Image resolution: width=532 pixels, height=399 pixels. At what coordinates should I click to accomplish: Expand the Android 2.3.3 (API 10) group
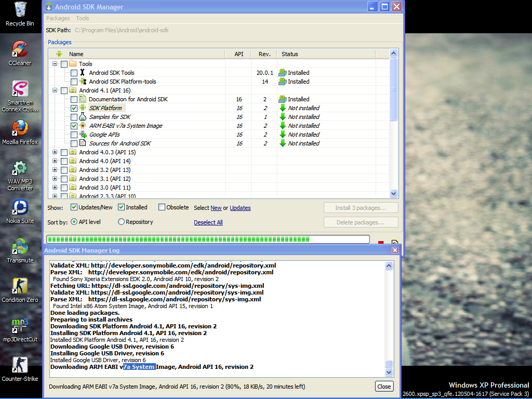click(55, 196)
